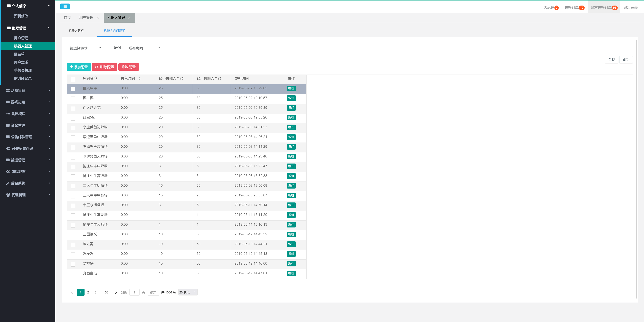Toggle the sidebar hamburger menu icon
This screenshot has width=644, height=322.
point(65,7)
